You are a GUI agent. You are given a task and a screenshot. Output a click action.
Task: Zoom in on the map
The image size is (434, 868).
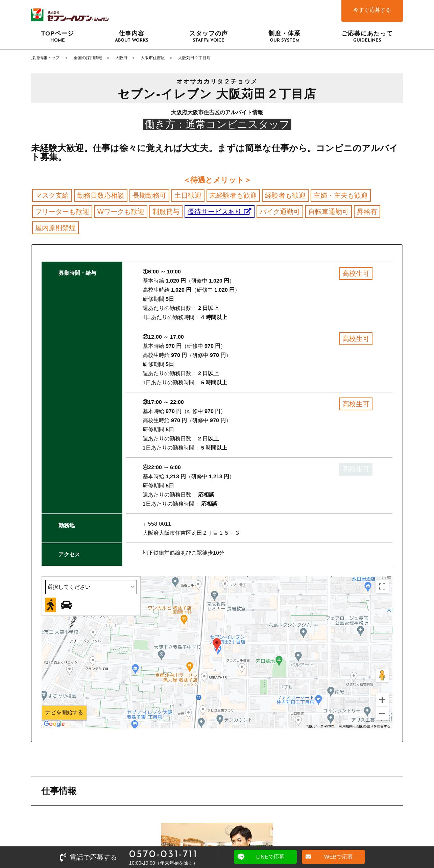(382, 700)
